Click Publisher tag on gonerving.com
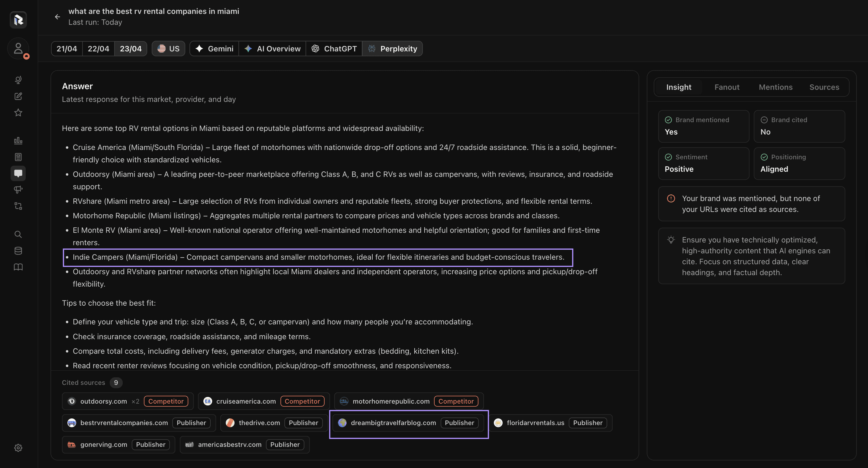868x468 pixels. pos(151,445)
